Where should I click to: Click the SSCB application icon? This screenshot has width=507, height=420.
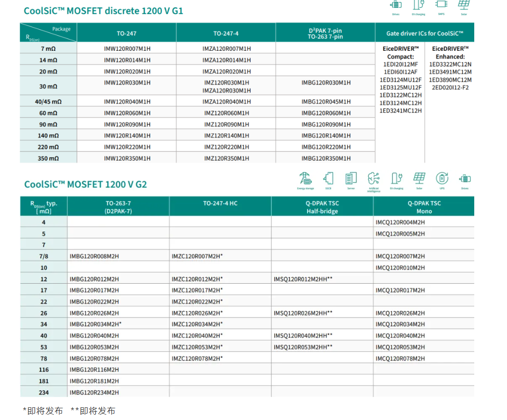(328, 179)
